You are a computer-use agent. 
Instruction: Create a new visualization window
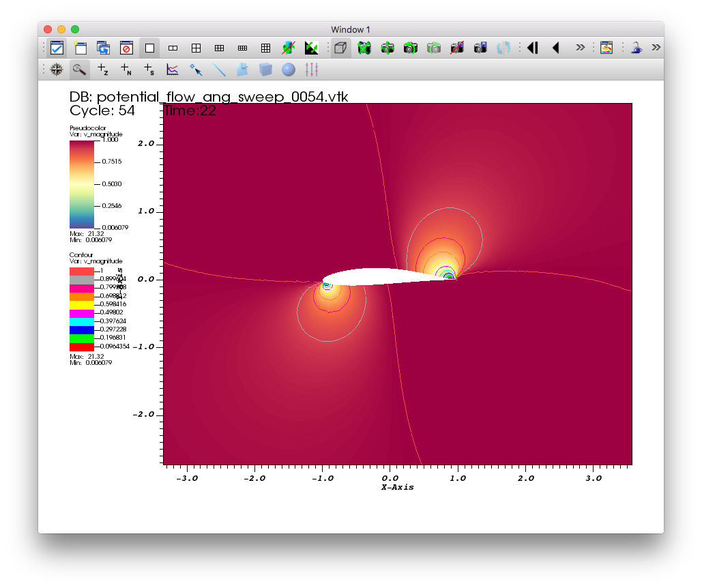[81, 48]
